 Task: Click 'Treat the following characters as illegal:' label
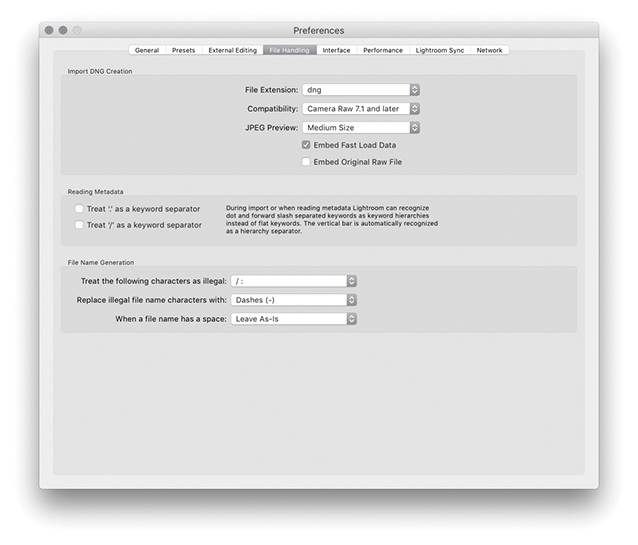click(x=153, y=281)
